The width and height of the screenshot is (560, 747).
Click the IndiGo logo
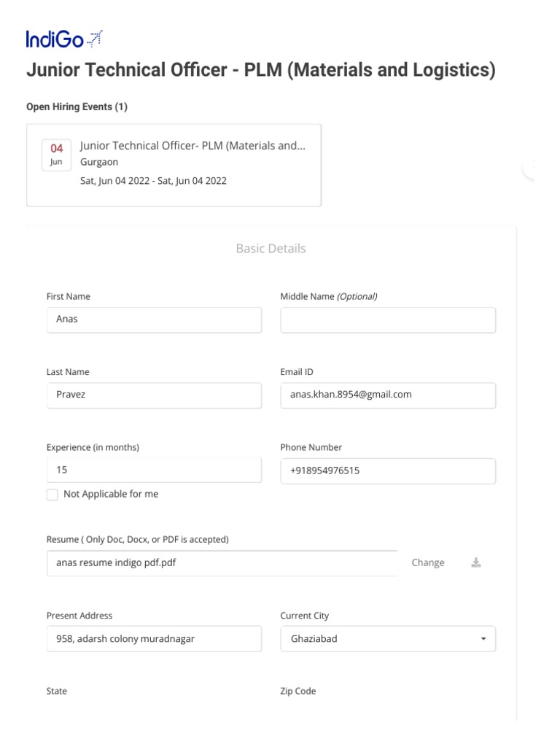64,39
